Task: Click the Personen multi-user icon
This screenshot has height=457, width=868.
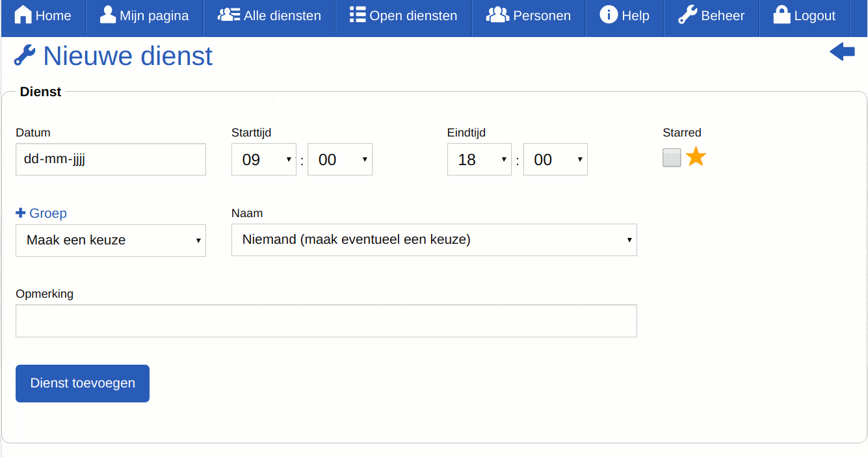Action: (x=497, y=14)
